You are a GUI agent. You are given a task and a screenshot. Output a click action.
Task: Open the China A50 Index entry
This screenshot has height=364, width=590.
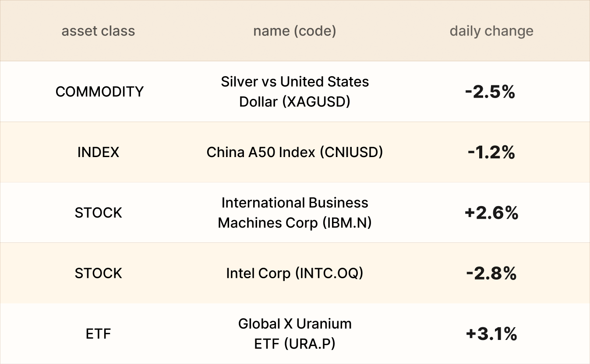coord(294,152)
